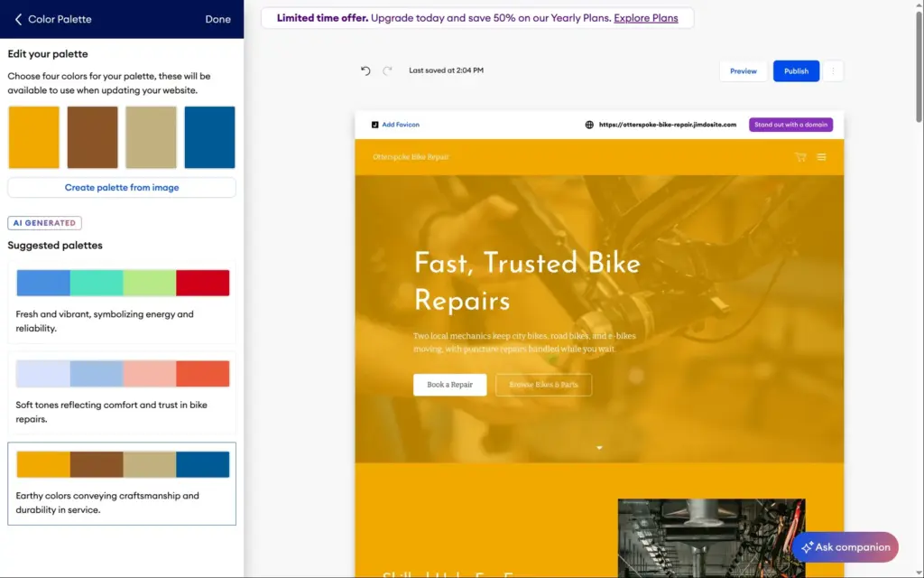Edit the brown palette color swatch
Image resolution: width=924 pixels, height=578 pixels.
93,137
